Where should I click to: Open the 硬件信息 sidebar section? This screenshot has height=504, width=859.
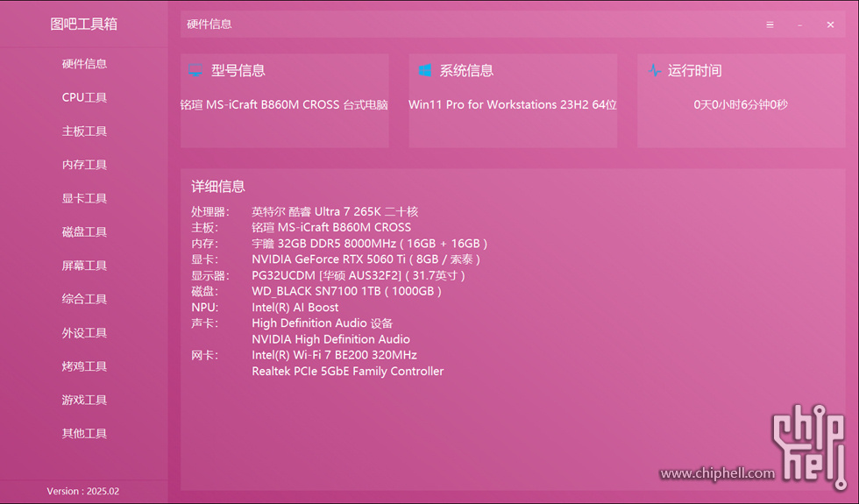(84, 63)
